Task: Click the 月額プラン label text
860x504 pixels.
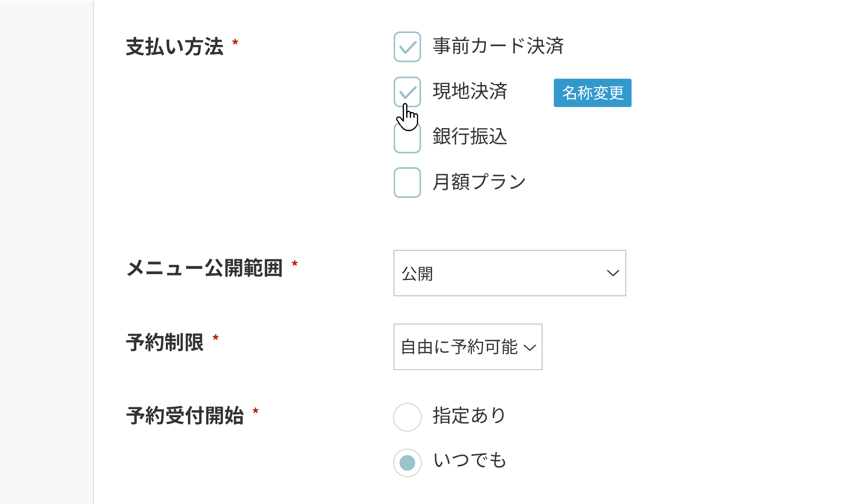Action: click(x=479, y=182)
